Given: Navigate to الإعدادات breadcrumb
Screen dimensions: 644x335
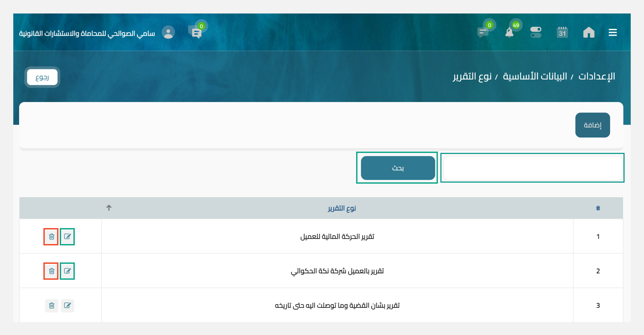Looking at the screenshot, I should pyautogui.click(x=597, y=76).
